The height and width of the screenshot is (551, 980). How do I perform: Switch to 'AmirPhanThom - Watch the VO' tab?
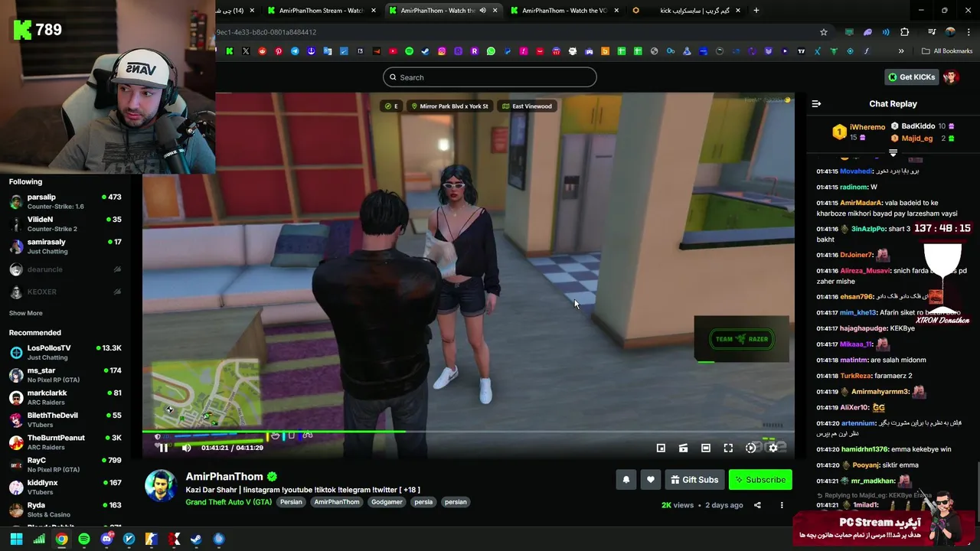point(563,11)
